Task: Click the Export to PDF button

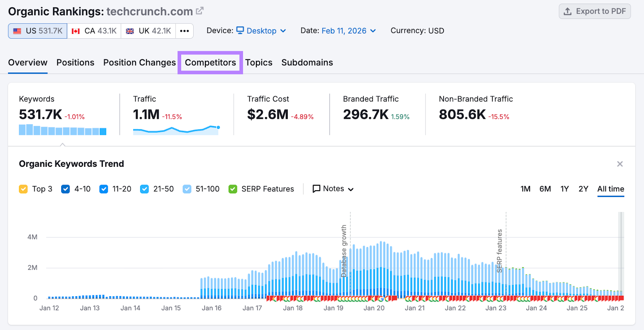Action: (x=594, y=11)
